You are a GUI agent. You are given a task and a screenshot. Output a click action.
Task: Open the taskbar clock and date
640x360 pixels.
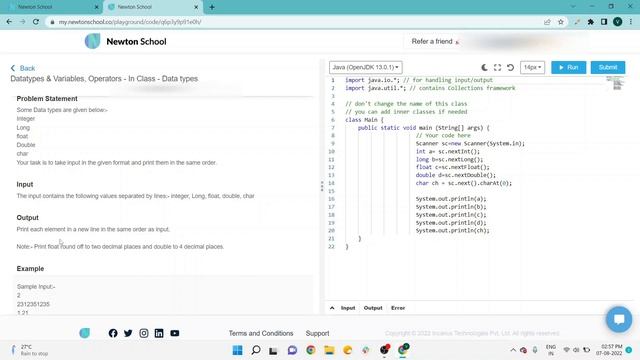click(x=609, y=350)
